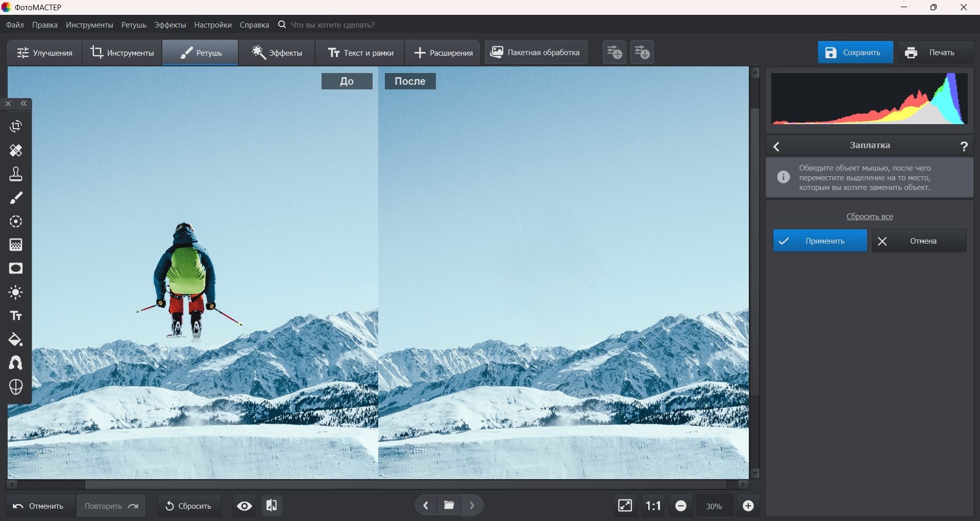Choose the text tool in the sidebar
Viewport: 980px width, 521px height.
[16, 316]
